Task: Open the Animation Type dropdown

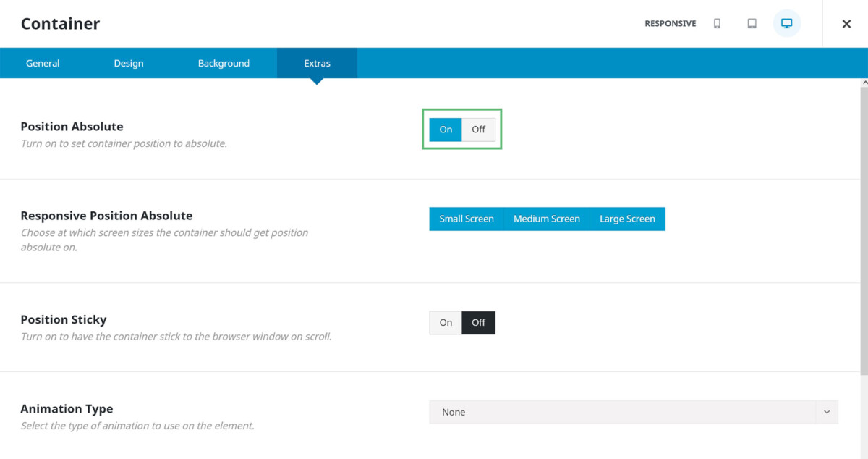Action: pyautogui.click(x=634, y=411)
